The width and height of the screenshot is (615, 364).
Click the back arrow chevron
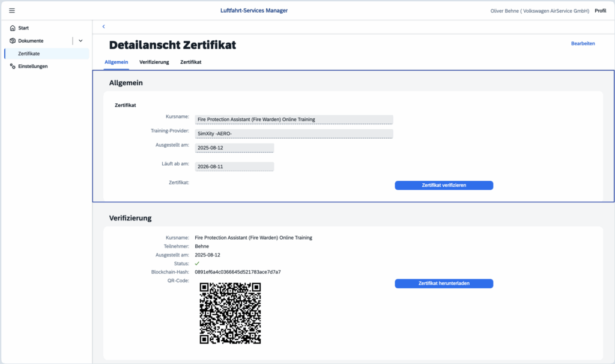click(x=103, y=26)
